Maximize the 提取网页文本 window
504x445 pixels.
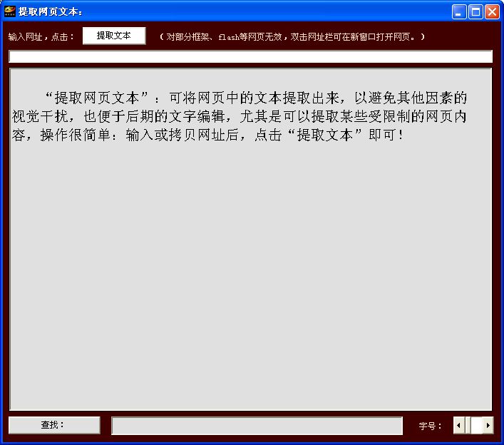click(x=475, y=12)
